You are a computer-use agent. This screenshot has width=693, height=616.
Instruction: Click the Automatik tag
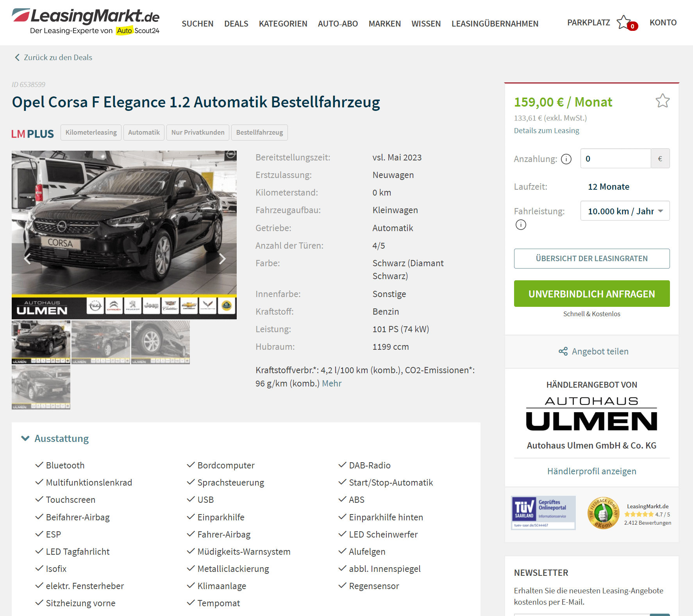(x=144, y=132)
